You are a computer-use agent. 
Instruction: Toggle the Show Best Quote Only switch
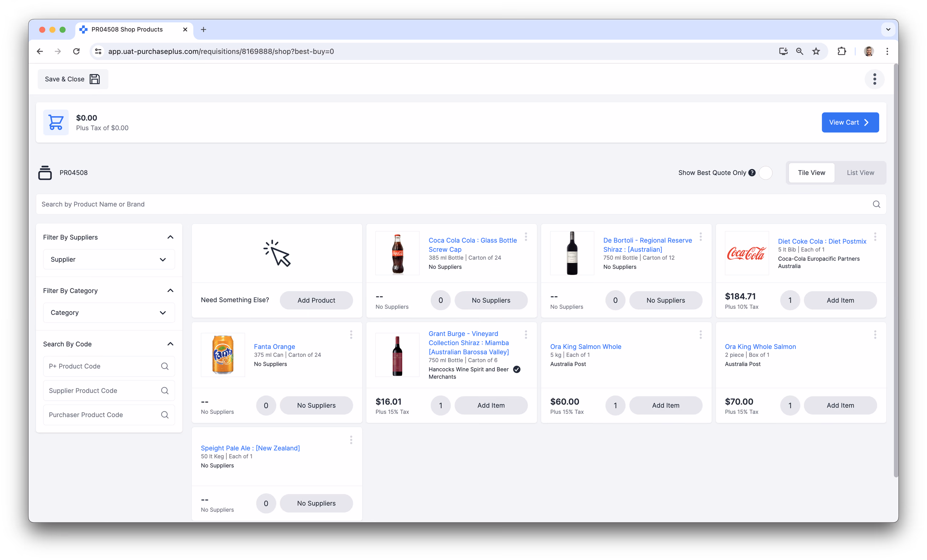[x=765, y=173]
